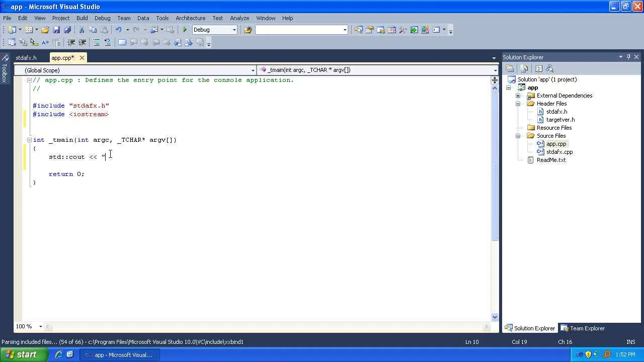Viewport: 644px width, 362px height.
Task: Open the Analyze menu
Action: point(239,18)
